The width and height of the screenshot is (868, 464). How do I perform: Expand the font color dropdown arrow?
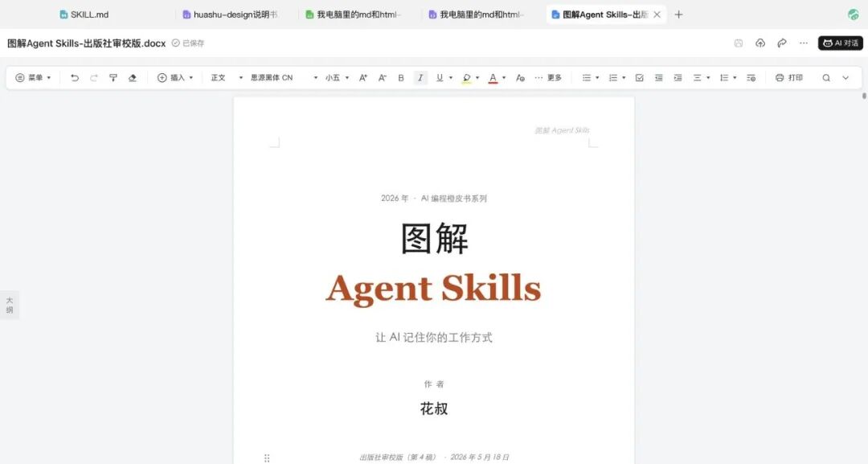click(504, 78)
